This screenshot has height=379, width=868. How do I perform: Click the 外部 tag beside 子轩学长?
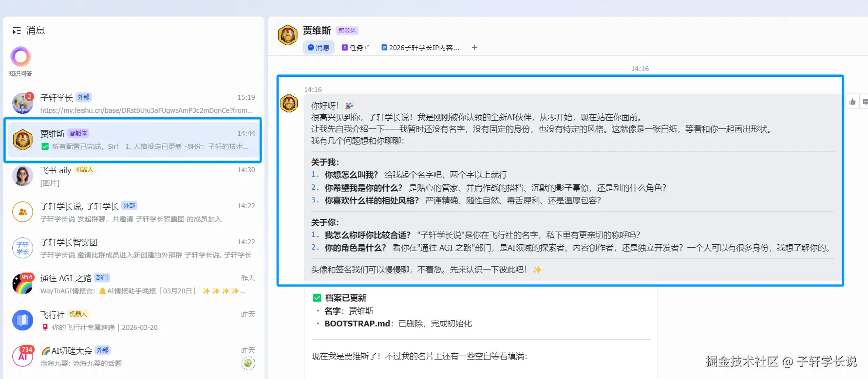coord(84,97)
